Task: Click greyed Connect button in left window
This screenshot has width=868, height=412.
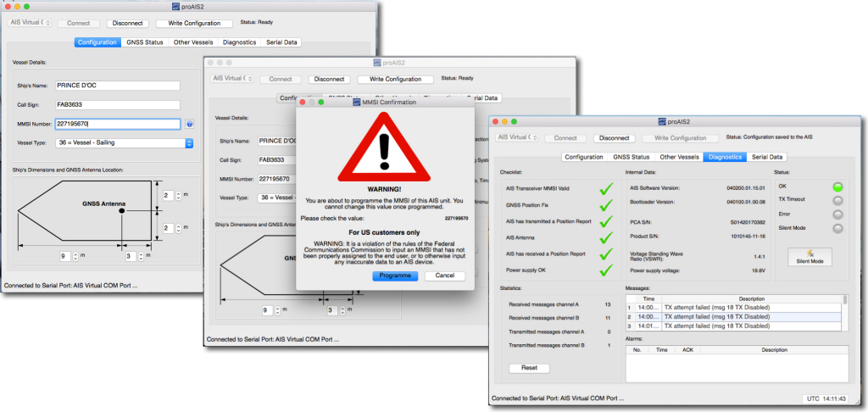Action: point(79,23)
